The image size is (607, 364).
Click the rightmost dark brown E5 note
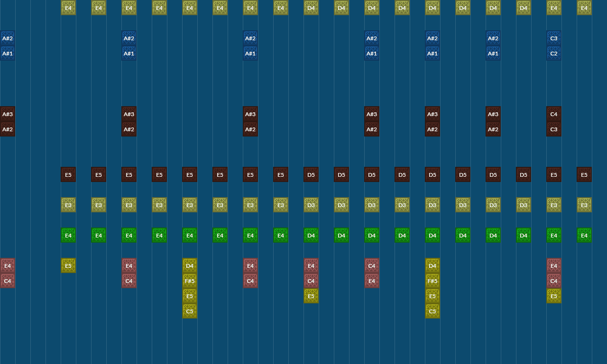click(x=584, y=175)
